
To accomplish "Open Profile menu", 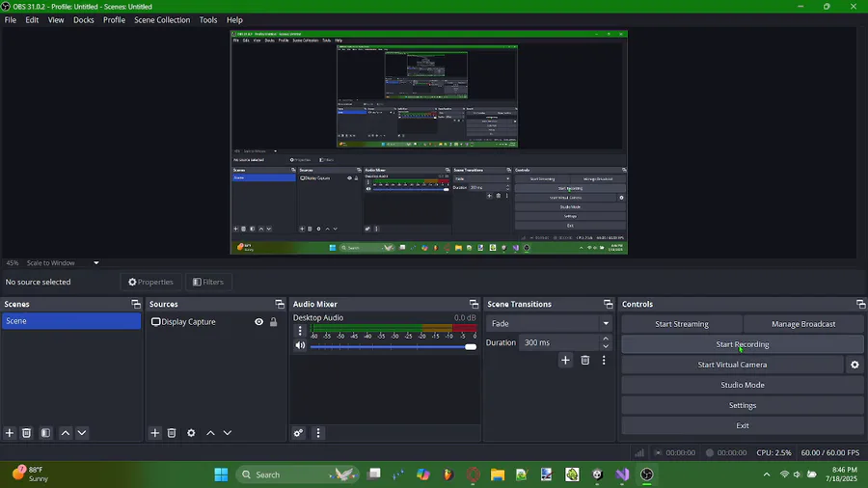I will pyautogui.click(x=114, y=20).
